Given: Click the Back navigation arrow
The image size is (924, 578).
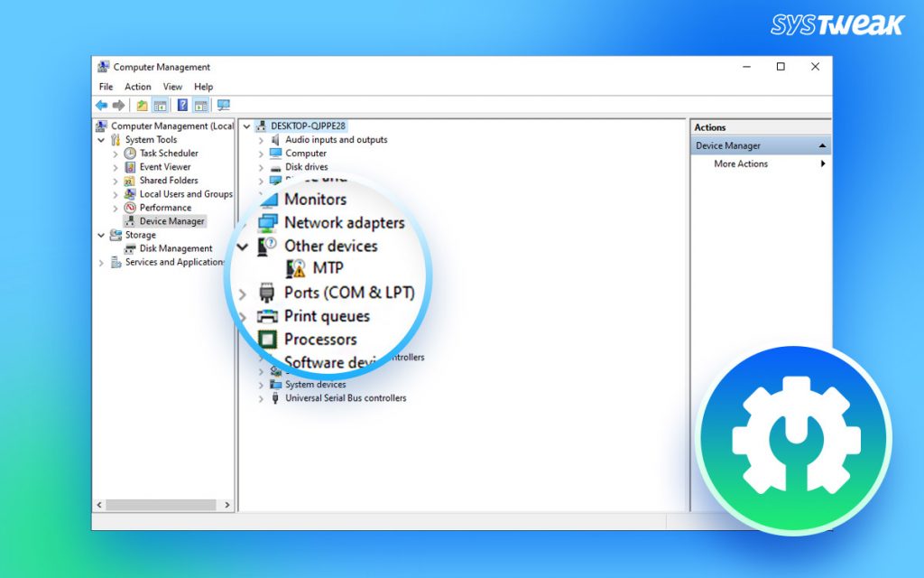Looking at the screenshot, I should pyautogui.click(x=102, y=105).
